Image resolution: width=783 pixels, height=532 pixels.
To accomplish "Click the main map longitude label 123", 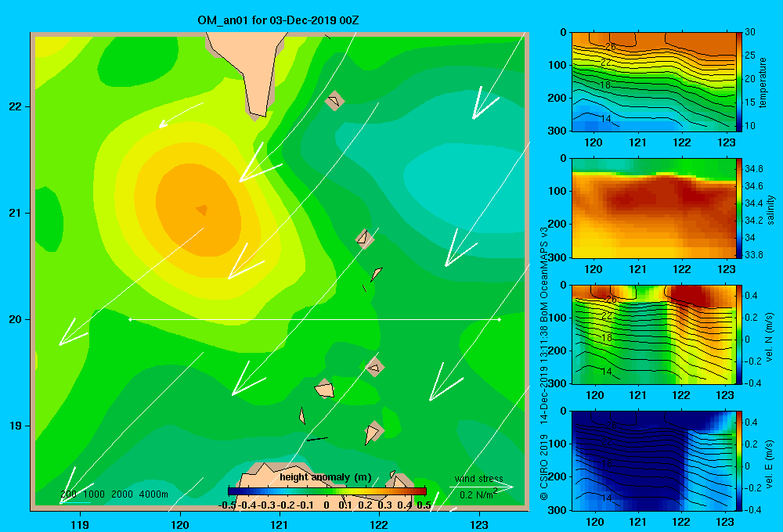I will 479,524.
